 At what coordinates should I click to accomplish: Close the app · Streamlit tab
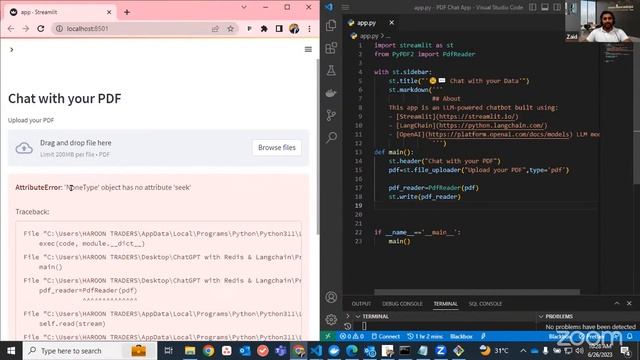[x=109, y=12]
